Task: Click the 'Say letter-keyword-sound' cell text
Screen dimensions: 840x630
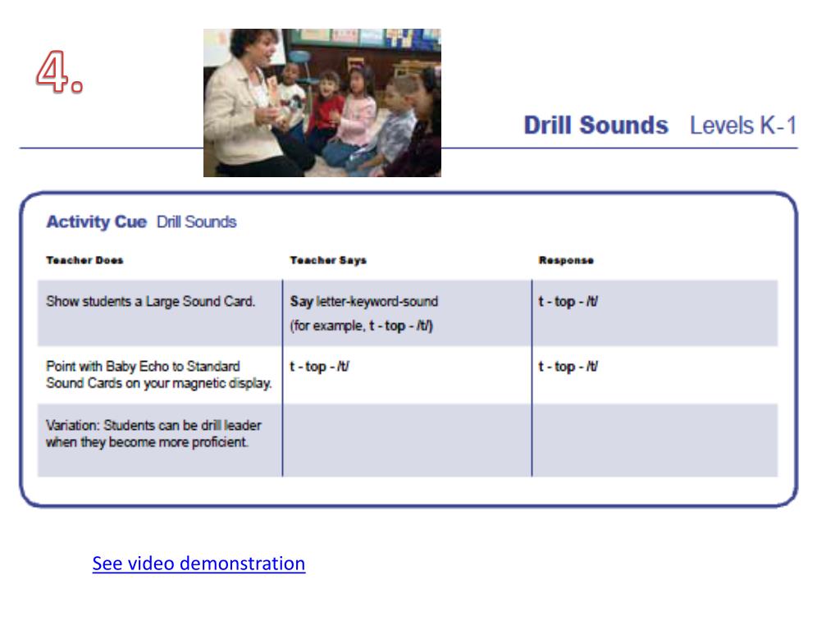Action: (364, 302)
